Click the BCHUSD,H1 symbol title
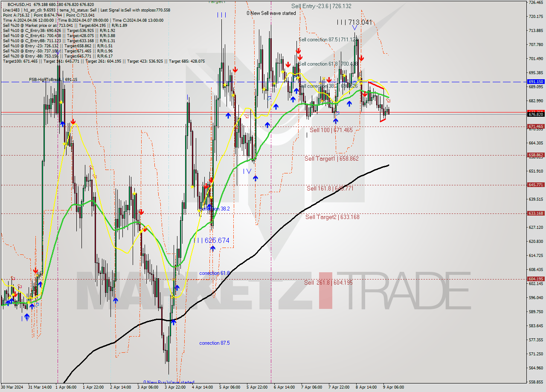Viewport: 546px width, 392px height. tap(19, 4)
